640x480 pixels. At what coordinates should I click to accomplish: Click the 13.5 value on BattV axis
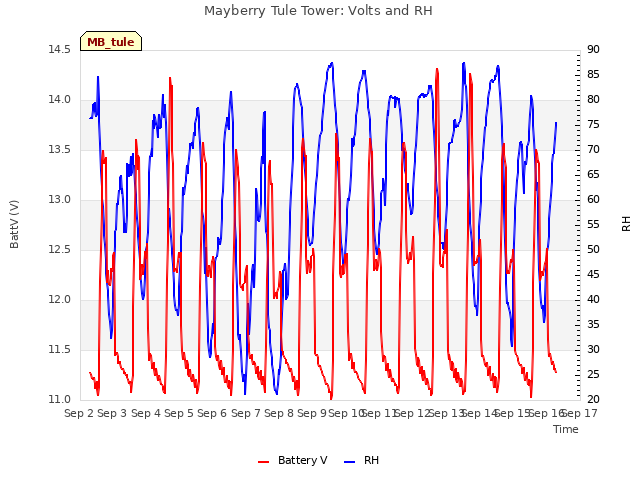point(60,150)
